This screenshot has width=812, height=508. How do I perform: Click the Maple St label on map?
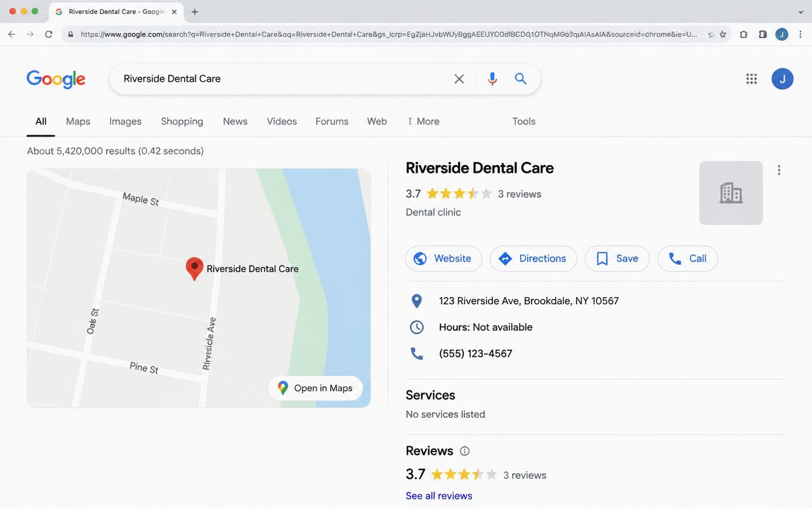pos(141,199)
